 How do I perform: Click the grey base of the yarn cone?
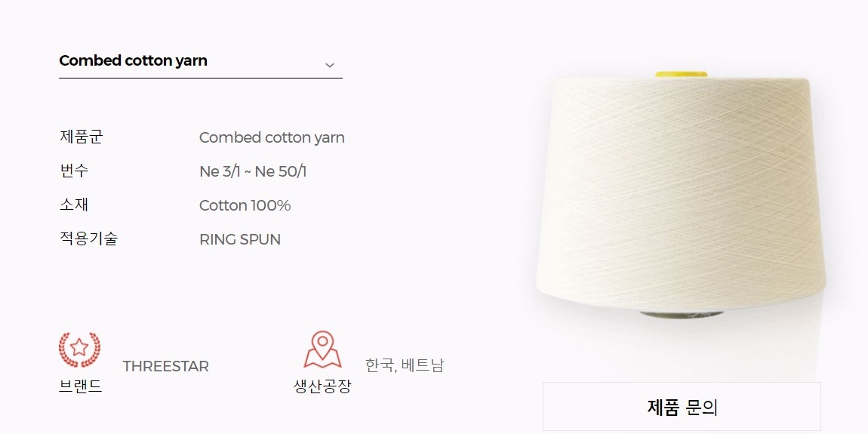[x=682, y=315]
